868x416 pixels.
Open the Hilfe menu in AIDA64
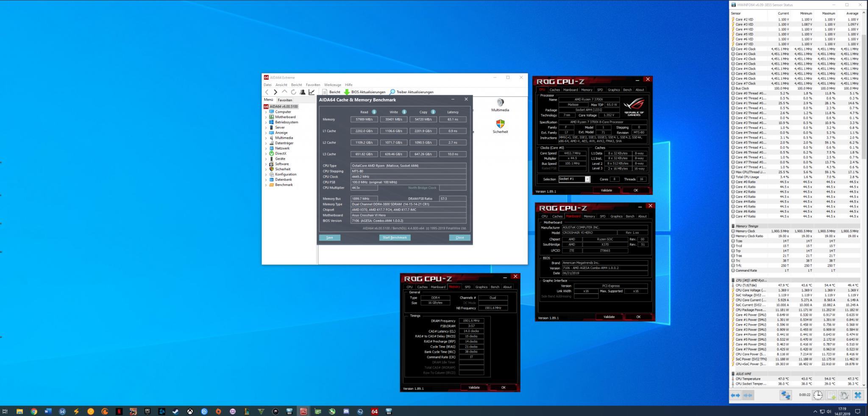[x=349, y=85]
